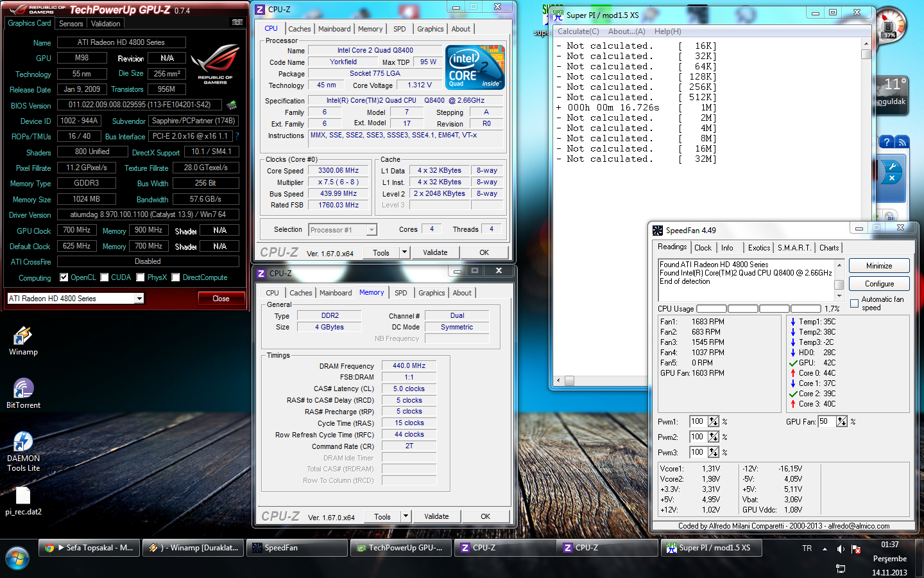Image resolution: width=924 pixels, height=578 pixels.
Task: Click the TR language indicator in the taskbar
Action: 807,548
